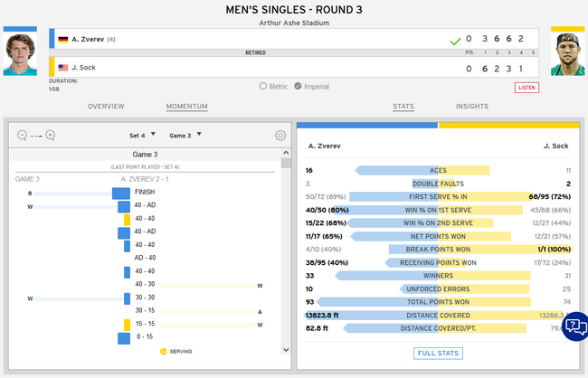Switch to the Overview tab
The height and width of the screenshot is (378, 588).
click(105, 107)
